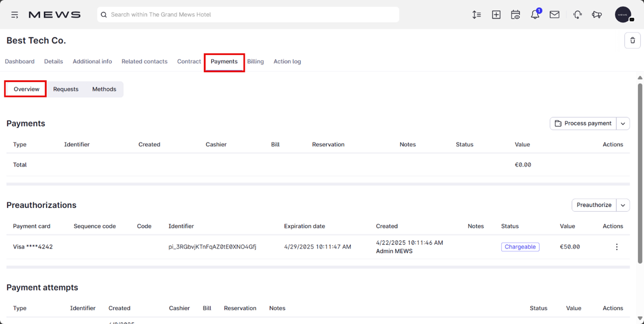The height and width of the screenshot is (324, 644).
Task: Click the search magnifier icon
Action: pos(104,15)
